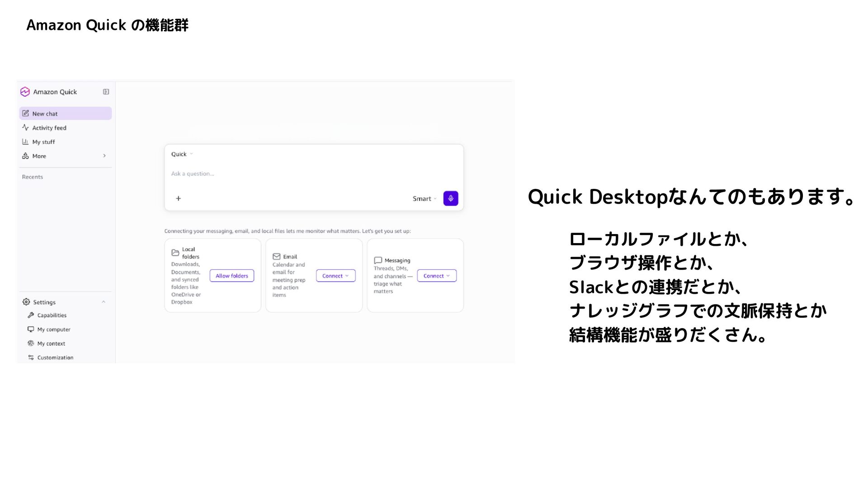Click the purple microphone button
Screen dimensions: 868x488
pyautogui.click(x=451, y=198)
